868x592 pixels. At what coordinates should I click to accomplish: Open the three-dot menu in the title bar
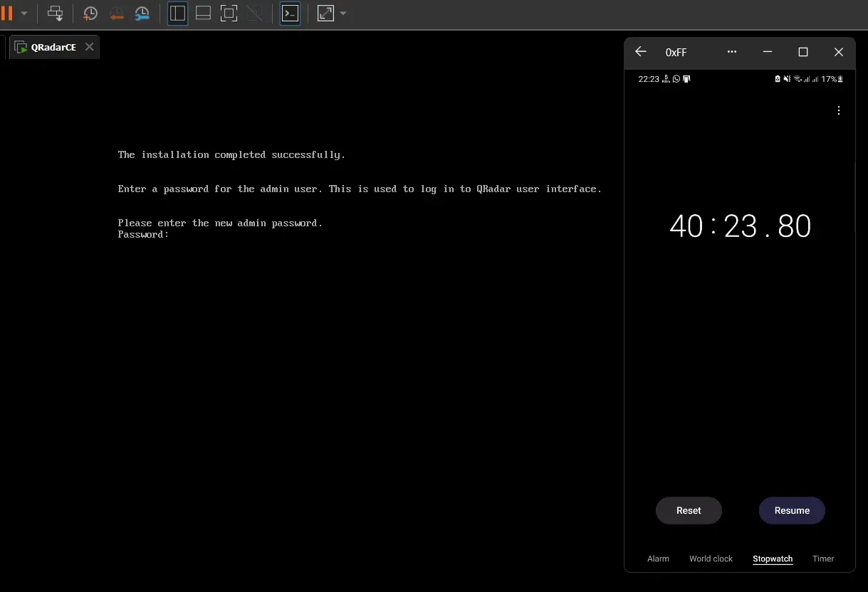click(x=731, y=52)
